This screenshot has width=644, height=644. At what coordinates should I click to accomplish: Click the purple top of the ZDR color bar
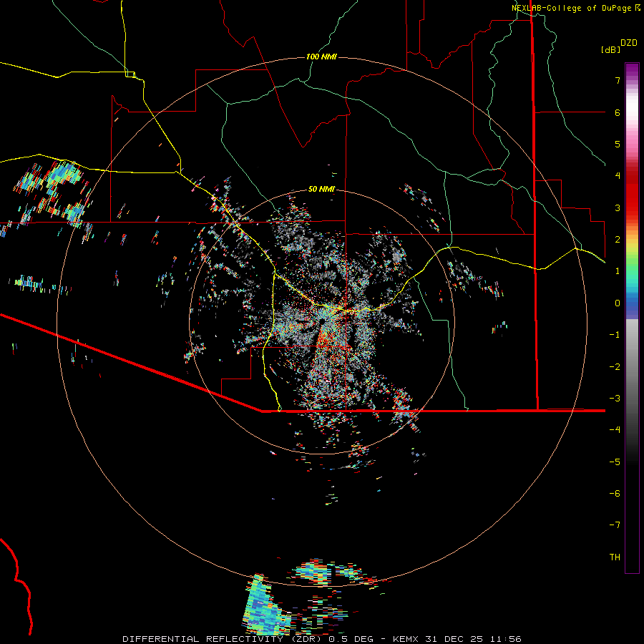tap(632, 70)
